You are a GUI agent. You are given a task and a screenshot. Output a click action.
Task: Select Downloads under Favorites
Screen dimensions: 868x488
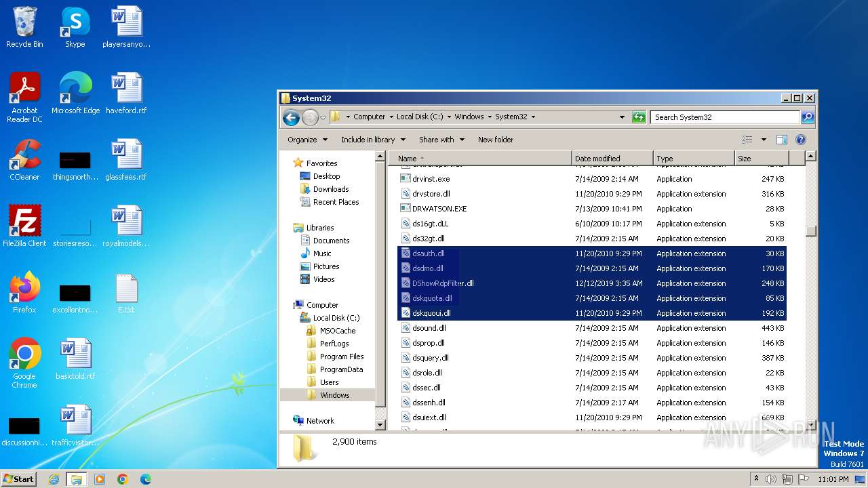click(x=331, y=189)
